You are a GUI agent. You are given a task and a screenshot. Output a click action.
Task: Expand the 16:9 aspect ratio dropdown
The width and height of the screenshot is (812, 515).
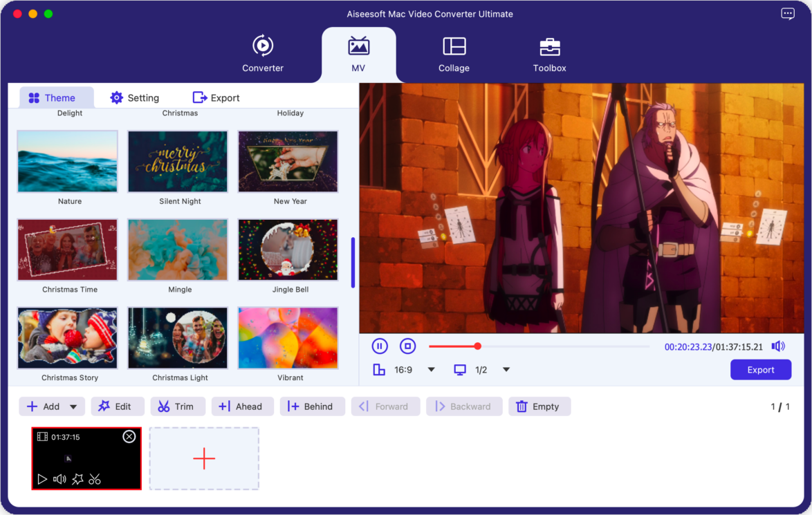(x=432, y=370)
